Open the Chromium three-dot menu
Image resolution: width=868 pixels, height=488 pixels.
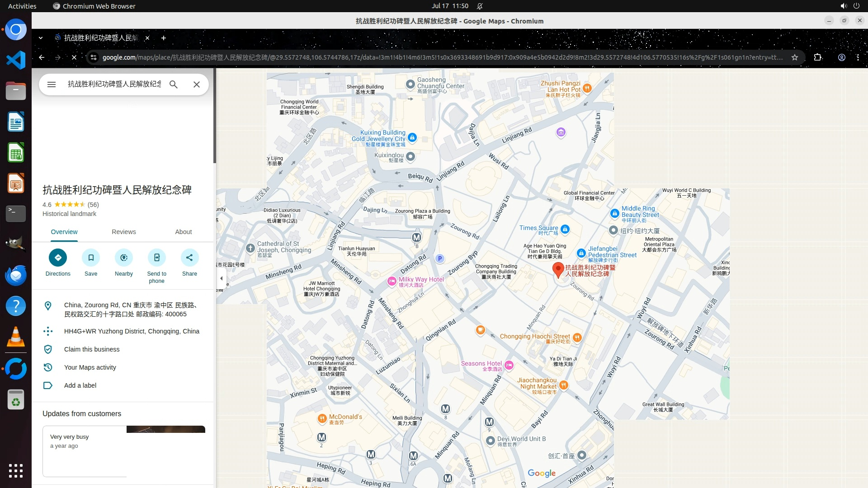(x=858, y=57)
